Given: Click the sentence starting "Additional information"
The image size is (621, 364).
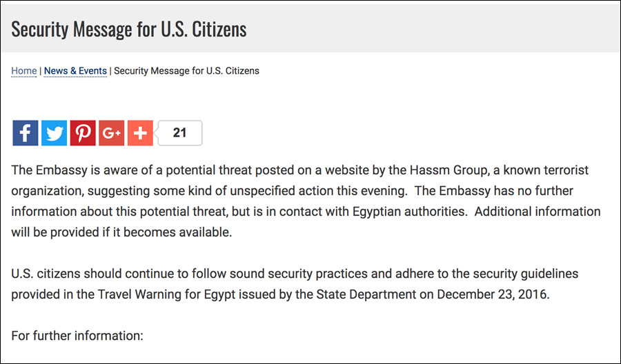Looking at the screenshot, I should [538, 212].
